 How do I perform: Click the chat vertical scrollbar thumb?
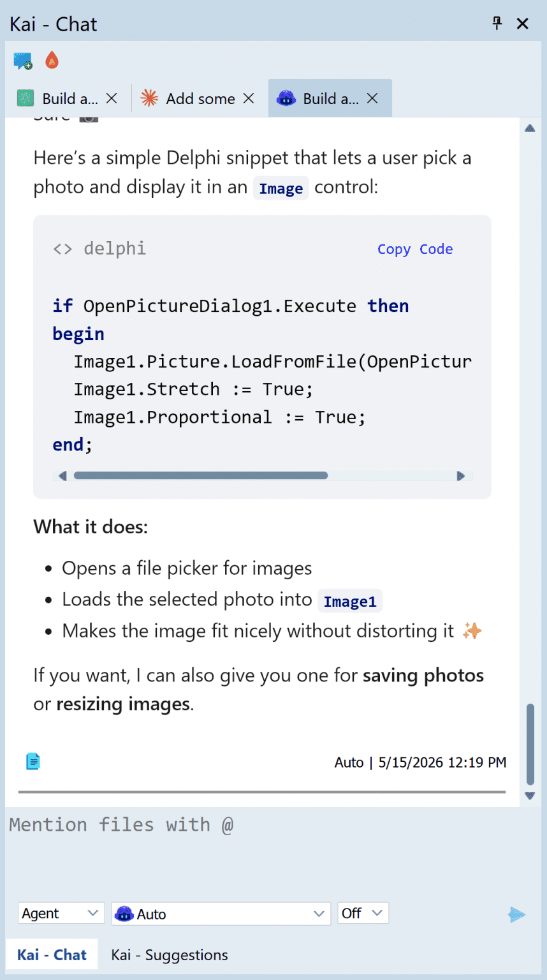point(530,744)
